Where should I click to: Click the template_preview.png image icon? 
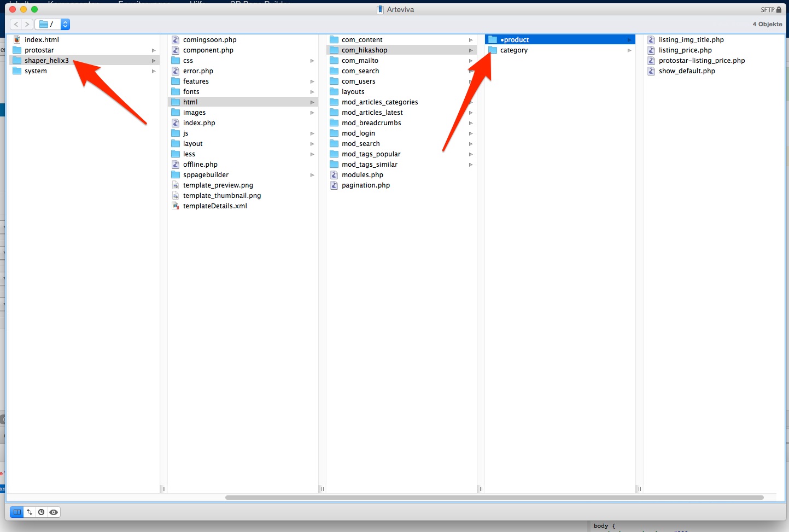click(176, 185)
